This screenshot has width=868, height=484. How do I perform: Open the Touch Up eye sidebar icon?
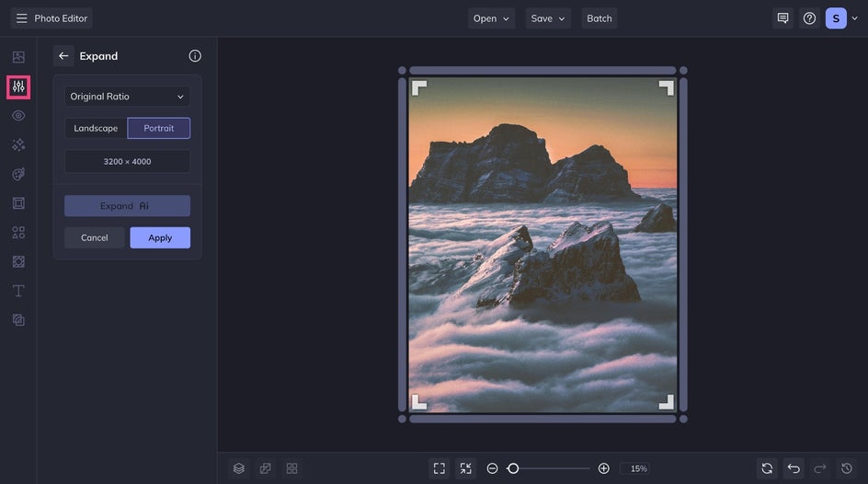(18, 116)
